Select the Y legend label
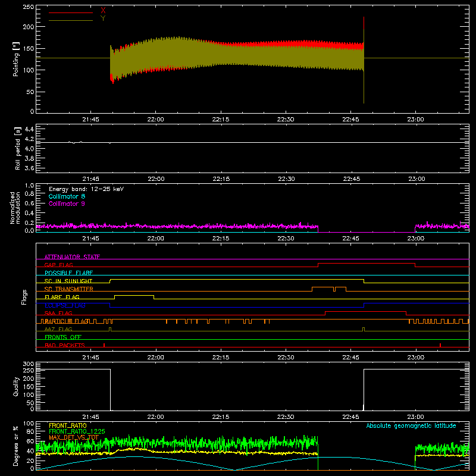 tap(103, 18)
